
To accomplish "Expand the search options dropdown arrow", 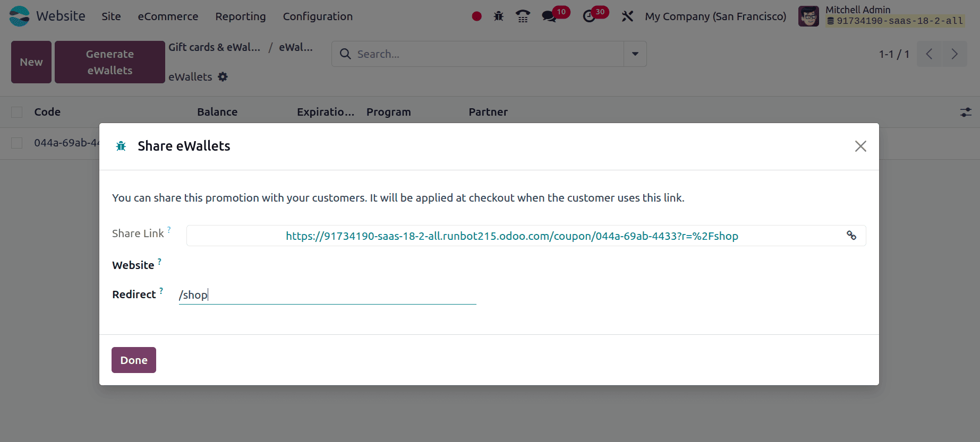I will pyautogui.click(x=635, y=54).
